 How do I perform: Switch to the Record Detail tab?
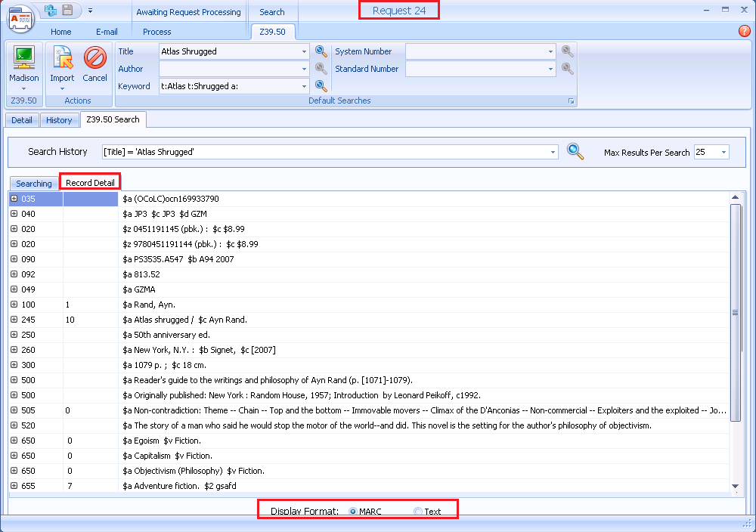click(89, 183)
